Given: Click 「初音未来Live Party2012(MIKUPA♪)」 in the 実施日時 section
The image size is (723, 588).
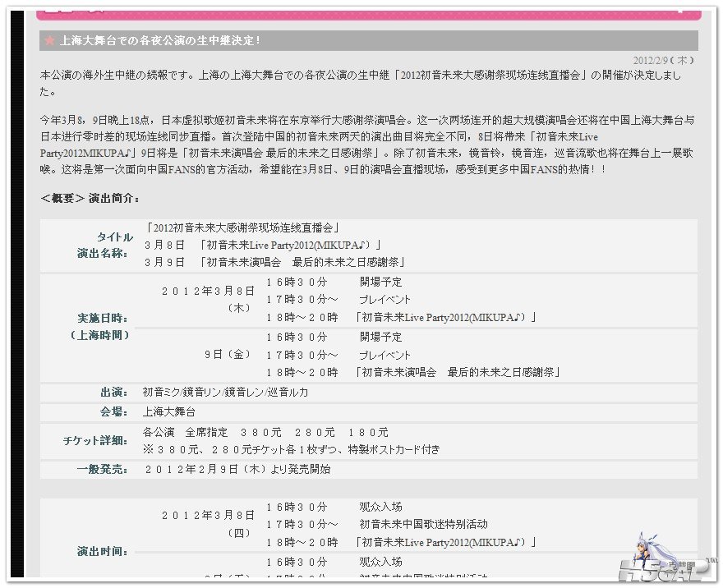Looking at the screenshot, I should (x=445, y=318).
